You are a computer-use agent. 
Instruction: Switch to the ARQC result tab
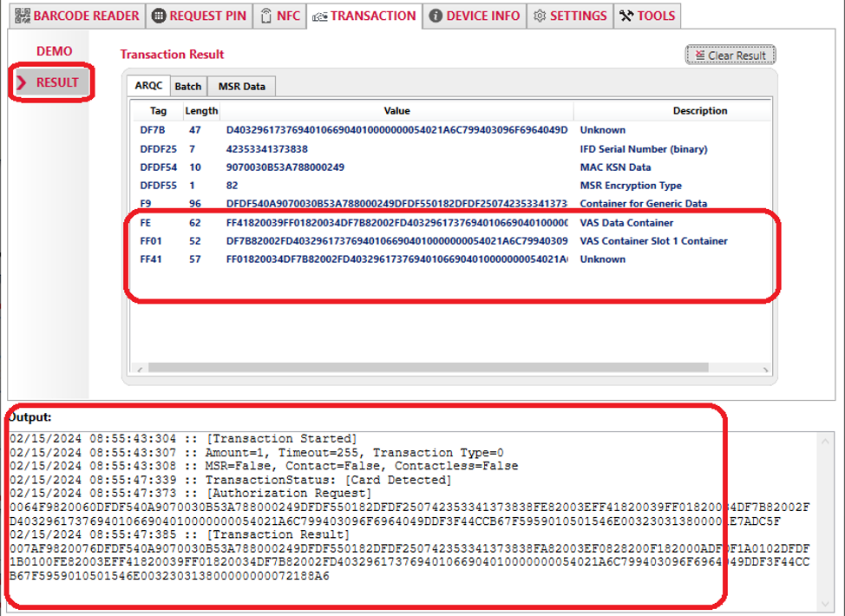(148, 86)
